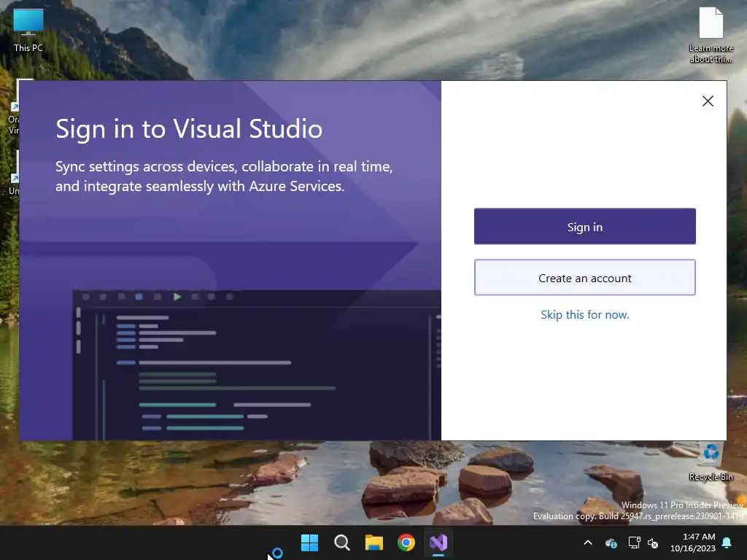Open Google Chrome from taskbar

406,542
